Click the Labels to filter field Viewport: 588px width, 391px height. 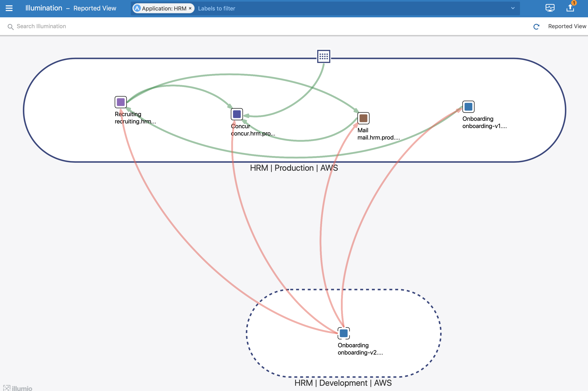pyautogui.click(x=216, y=8)
